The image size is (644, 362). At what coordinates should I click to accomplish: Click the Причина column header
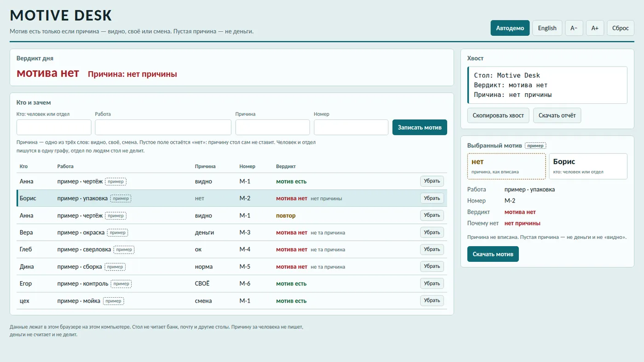tap(205, 166)
